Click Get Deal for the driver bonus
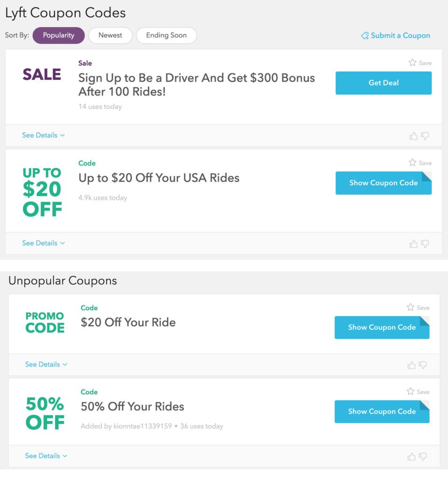Viewport: 448px width, 481px height. tap(383, 83)
